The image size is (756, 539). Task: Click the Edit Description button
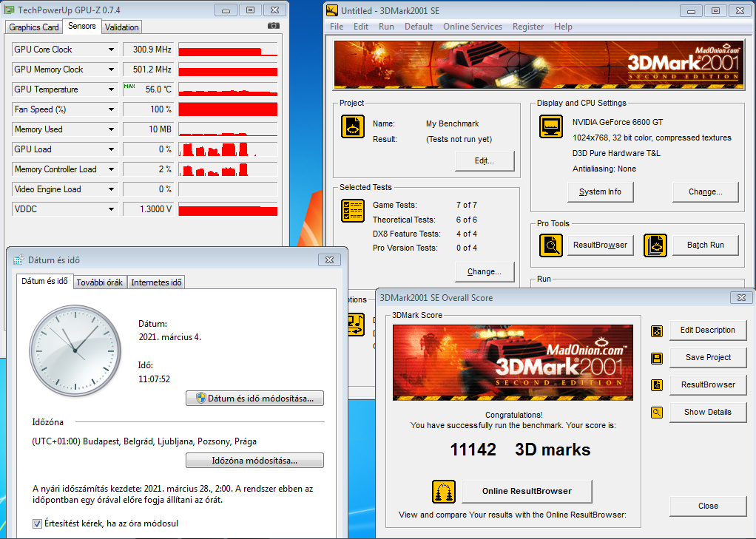tap(708, 330)
